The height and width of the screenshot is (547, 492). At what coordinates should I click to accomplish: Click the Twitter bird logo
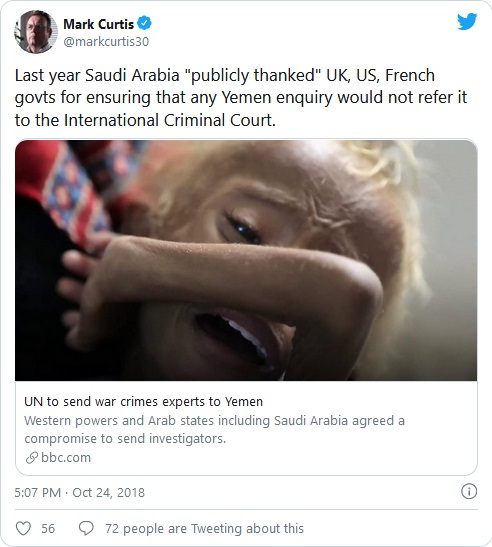[x=467, y=22]
